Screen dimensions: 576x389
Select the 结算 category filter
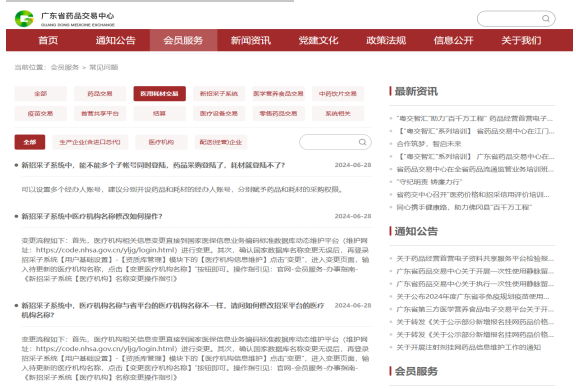[x=159, y=114]
